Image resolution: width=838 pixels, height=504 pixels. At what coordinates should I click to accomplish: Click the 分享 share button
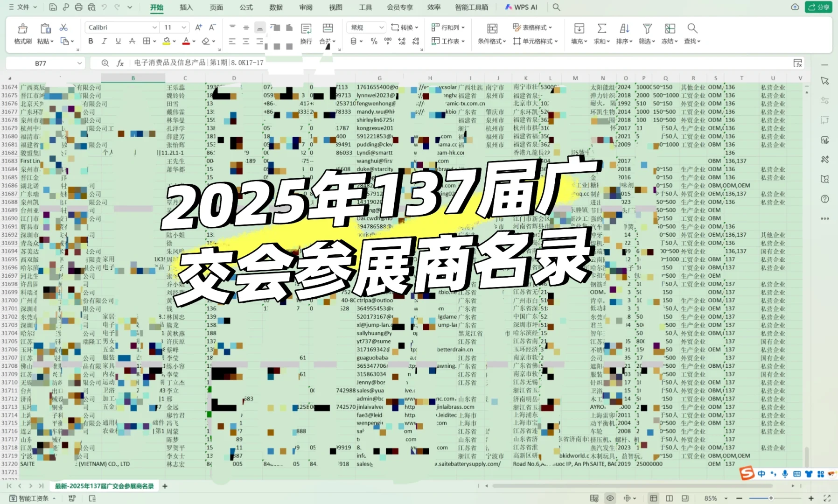click(x=819, y=7)
